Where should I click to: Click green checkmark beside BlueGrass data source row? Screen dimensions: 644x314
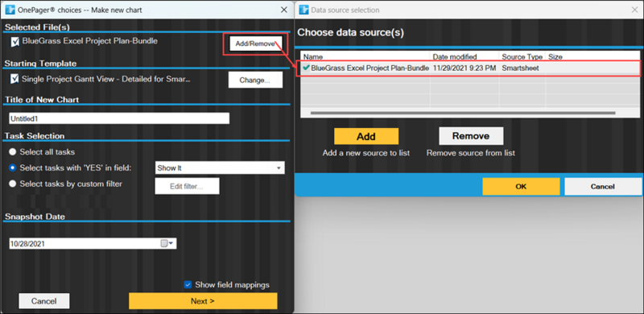[306, 68]
